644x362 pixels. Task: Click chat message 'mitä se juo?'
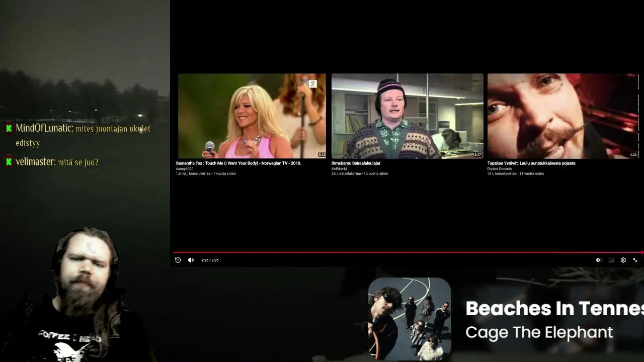point(78,162)
